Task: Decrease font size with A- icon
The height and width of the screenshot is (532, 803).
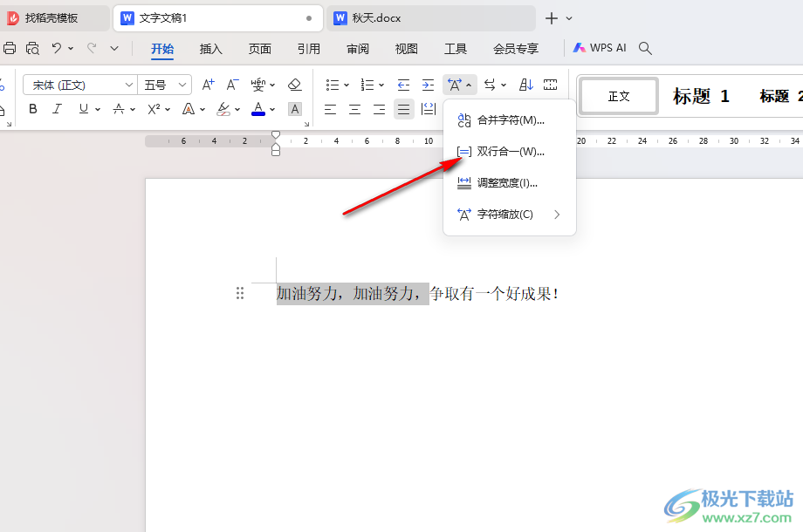Action: click(x=232, y=85)
